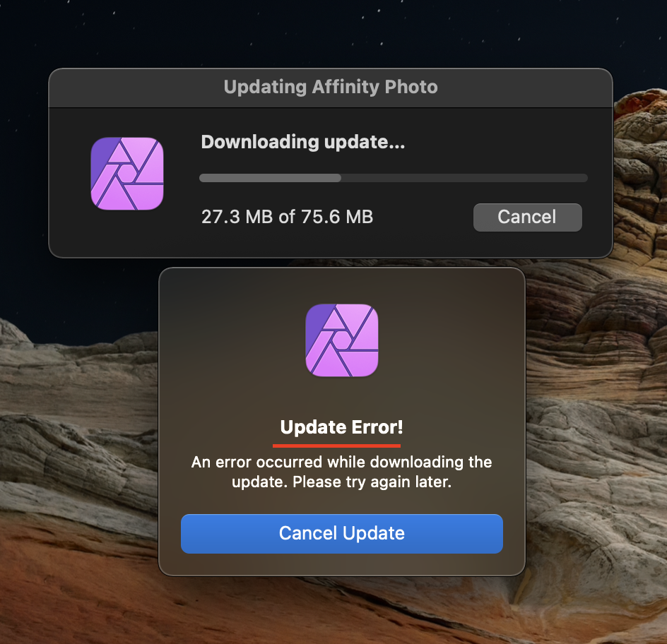
Task: Select the Downloading update... status label
Action: pos(303,142)
